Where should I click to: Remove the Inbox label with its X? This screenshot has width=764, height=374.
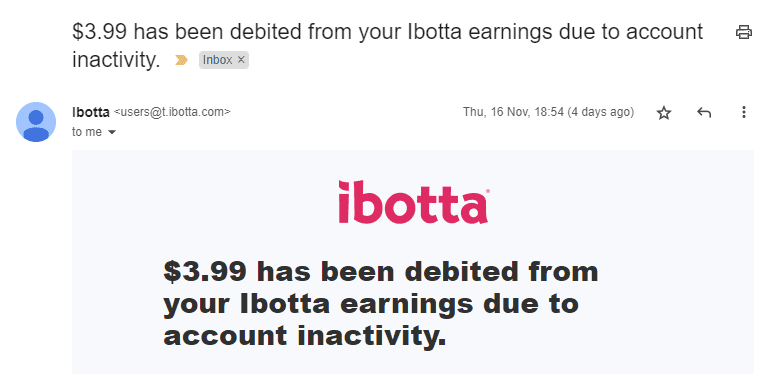pos(241,60)
